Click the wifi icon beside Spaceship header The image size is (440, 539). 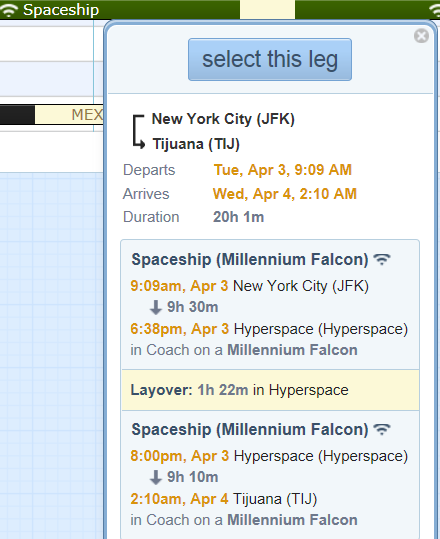[x=9, y=10]
